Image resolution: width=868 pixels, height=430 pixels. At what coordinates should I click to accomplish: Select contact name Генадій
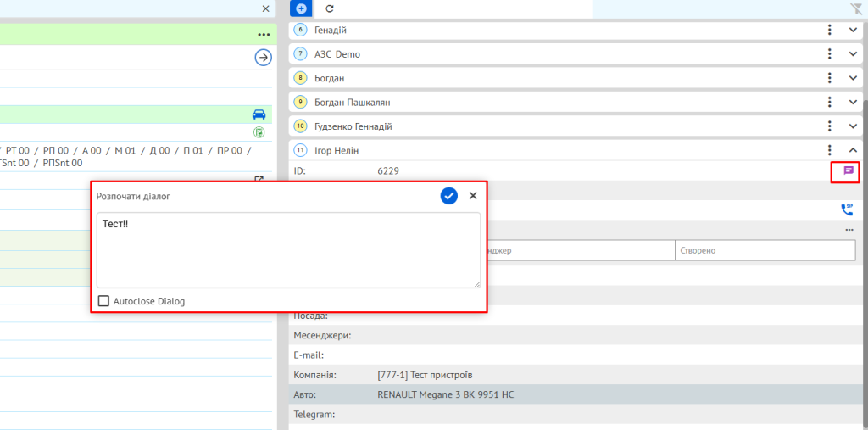click(331, 30)
